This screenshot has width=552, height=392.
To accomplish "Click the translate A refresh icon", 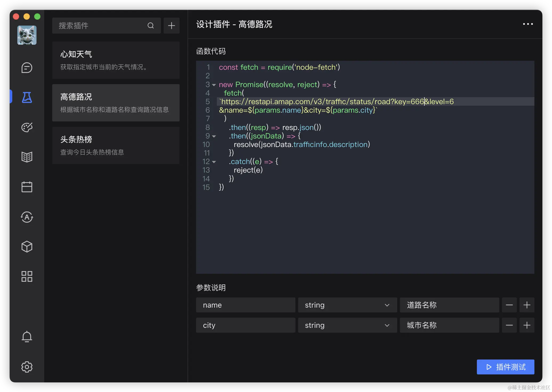I will click(x=27, y=217).
